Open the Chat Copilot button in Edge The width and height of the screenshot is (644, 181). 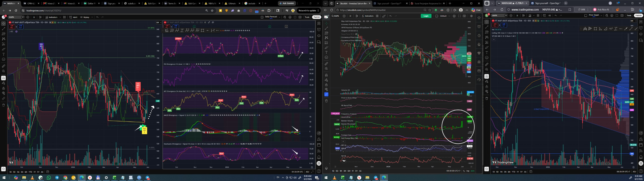pos(476,10)
